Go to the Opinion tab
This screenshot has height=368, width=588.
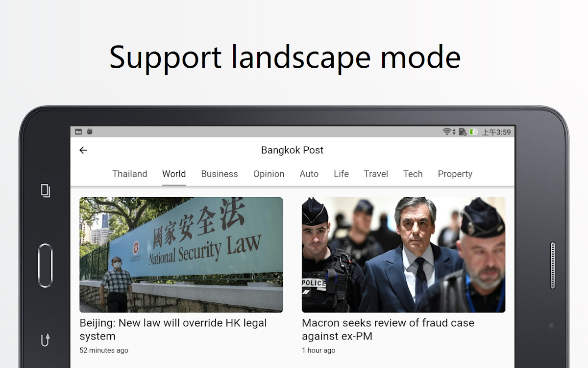coord(269,174)
